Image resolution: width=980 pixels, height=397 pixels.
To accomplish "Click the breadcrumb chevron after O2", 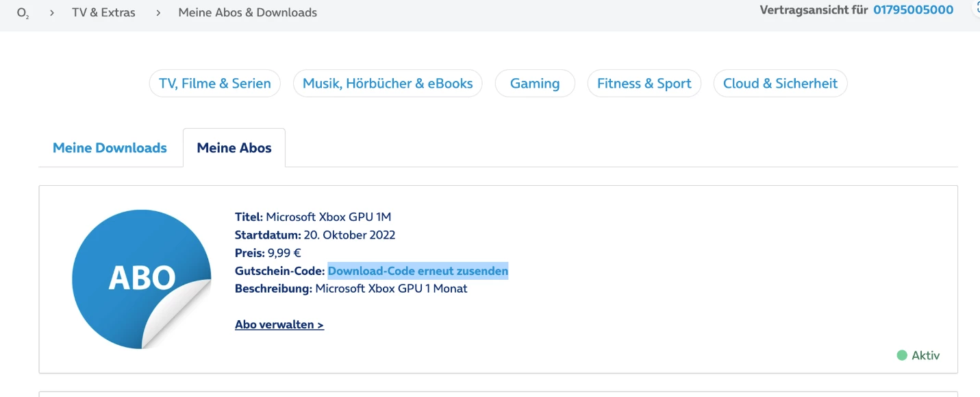I will pyautogui.click(x=52, y=12).
